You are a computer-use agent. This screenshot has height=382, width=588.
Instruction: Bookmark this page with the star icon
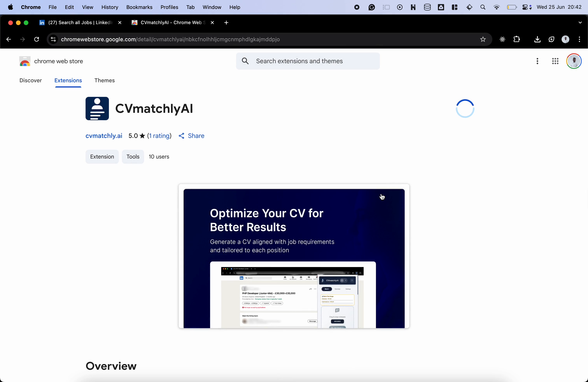[483, 39]
